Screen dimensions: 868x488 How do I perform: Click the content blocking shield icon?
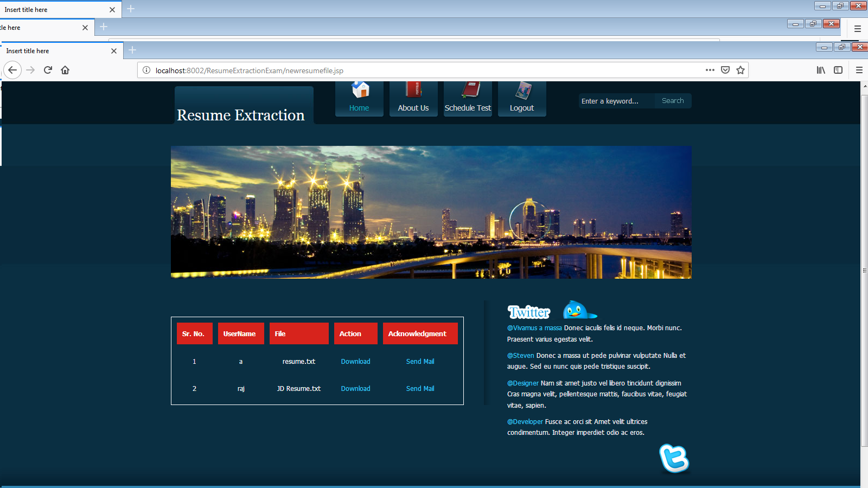[x=725, y=70]
